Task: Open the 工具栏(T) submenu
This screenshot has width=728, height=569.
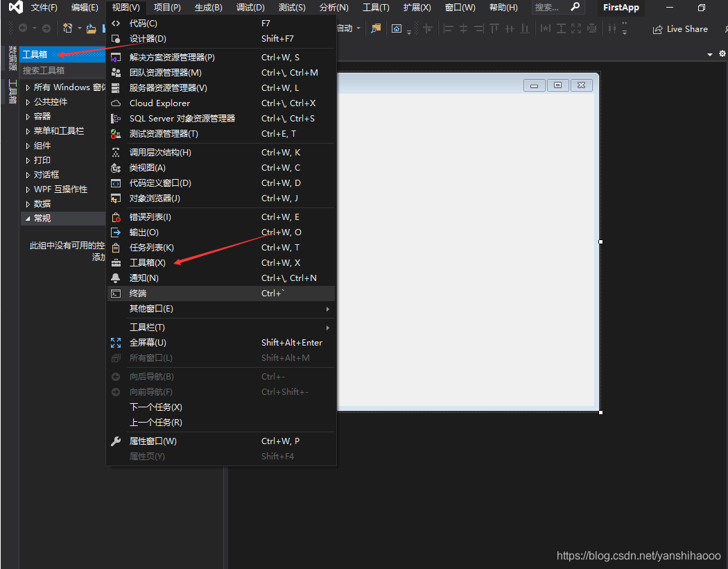Action: point(221,328)
